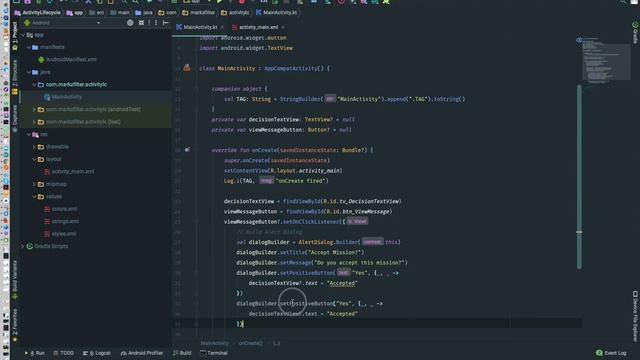Expand the drawable folder
The width and height of the screenshot is (640, 360).
(34, 147)
